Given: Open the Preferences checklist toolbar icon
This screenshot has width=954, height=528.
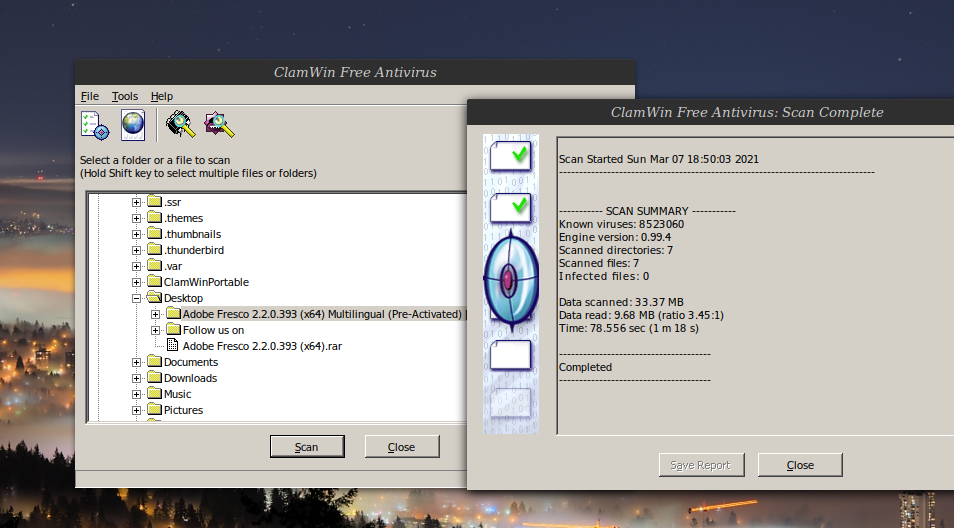Looking at the screenshot, I should click(x=95, y=125).
